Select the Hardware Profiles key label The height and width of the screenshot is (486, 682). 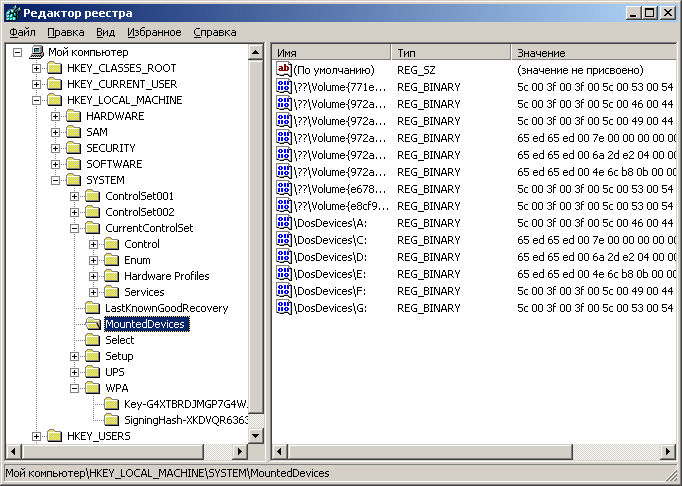click(x=167, y=276)
